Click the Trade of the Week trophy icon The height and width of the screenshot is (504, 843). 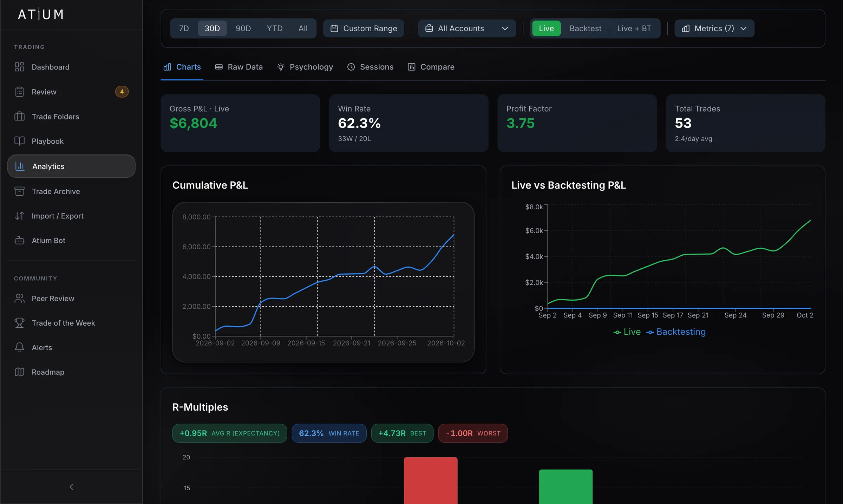[19, 323]
